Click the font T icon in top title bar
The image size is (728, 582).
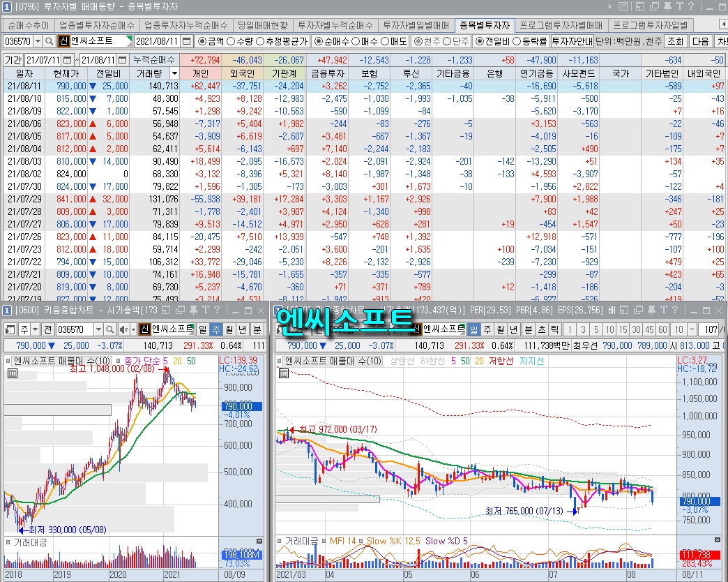click(x=680, y=6)
